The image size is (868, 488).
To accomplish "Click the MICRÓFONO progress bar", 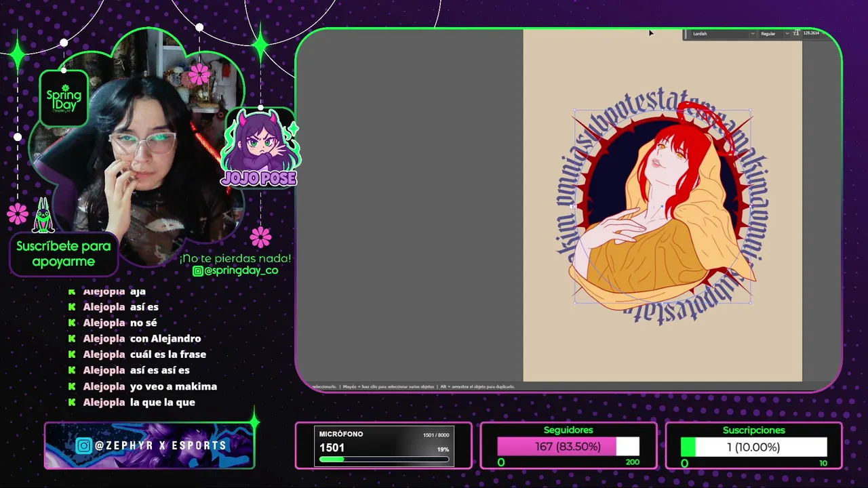I will pyautogui.click(x=384, y=459).
